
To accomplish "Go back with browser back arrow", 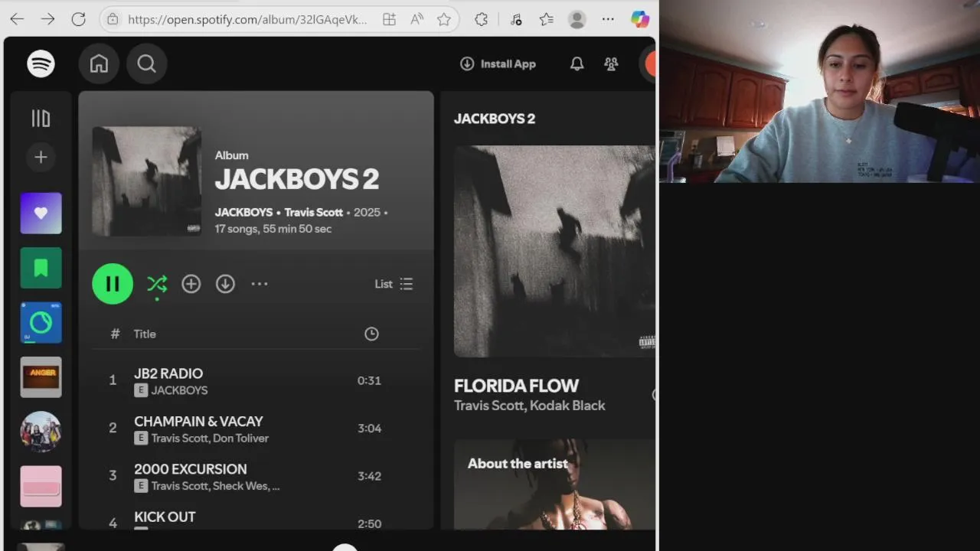I will 17,19.
